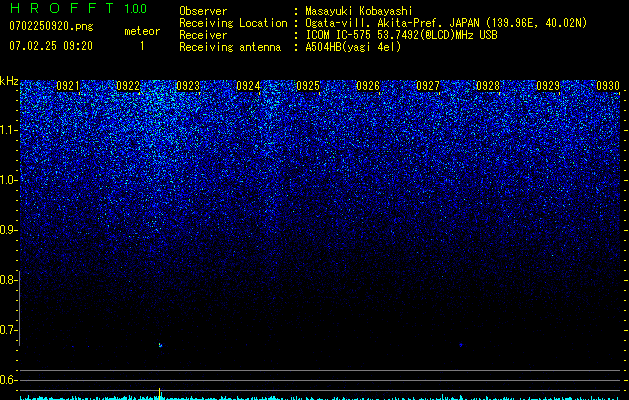This screenshot has width=629, height=400.
Task: Click the Receiver label
Action: pyautogui.click(x=203, y=35)
